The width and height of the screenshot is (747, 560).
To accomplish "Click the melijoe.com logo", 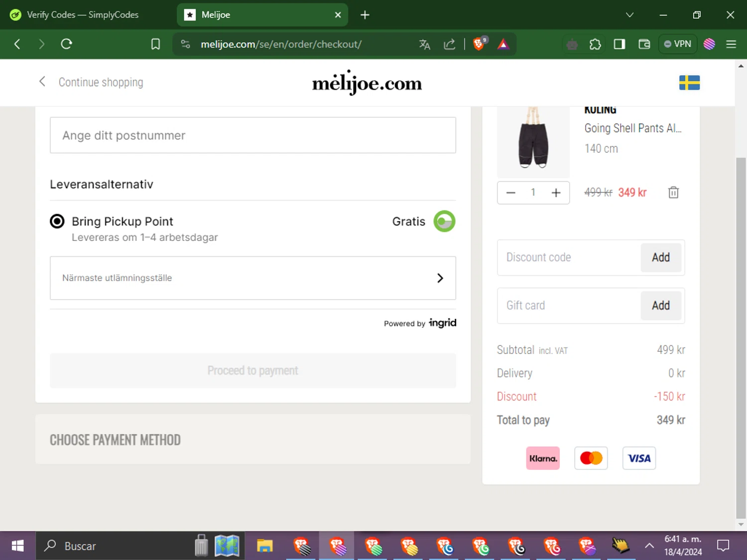I will 367,83.
